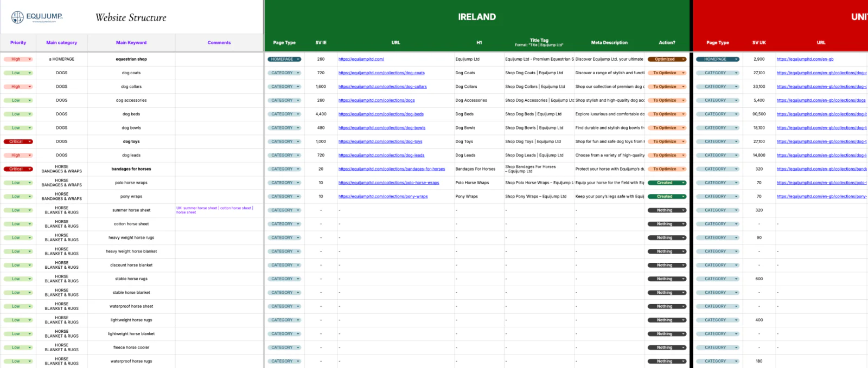Screen dimensions: 868x368
Task: Select the Meta Description column header
Action: (x=609, y=42)
